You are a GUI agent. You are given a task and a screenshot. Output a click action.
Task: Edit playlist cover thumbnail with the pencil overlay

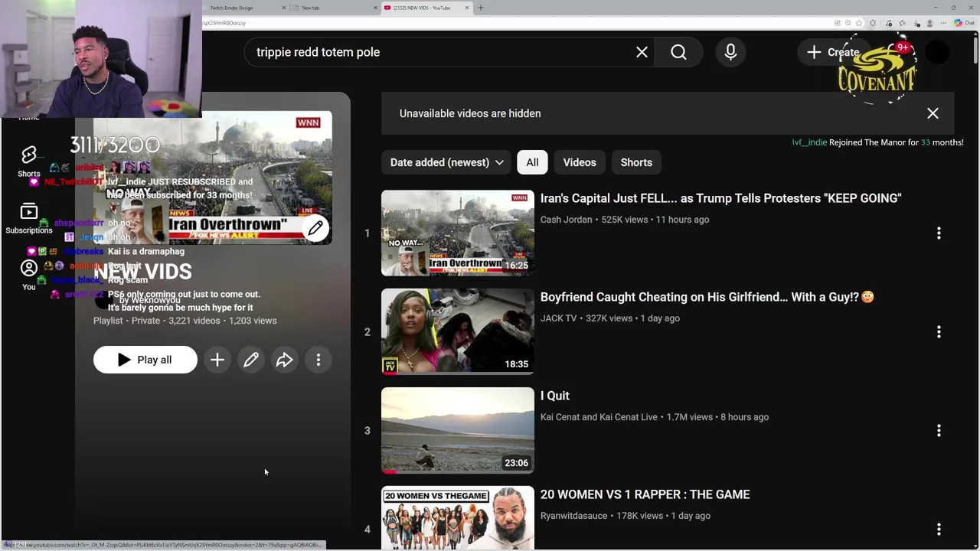click(x=315, y=228)
